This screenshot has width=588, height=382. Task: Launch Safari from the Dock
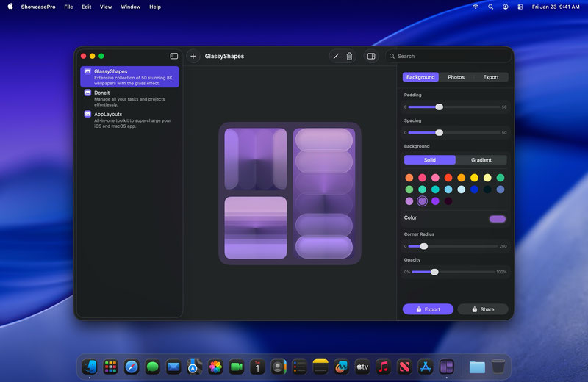click(x=132, y=367)
